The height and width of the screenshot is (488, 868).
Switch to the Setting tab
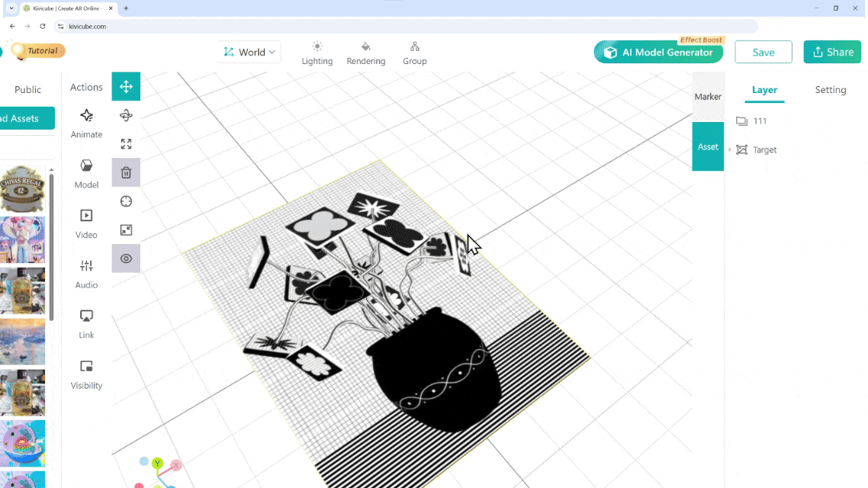click(x=830, y=90)
